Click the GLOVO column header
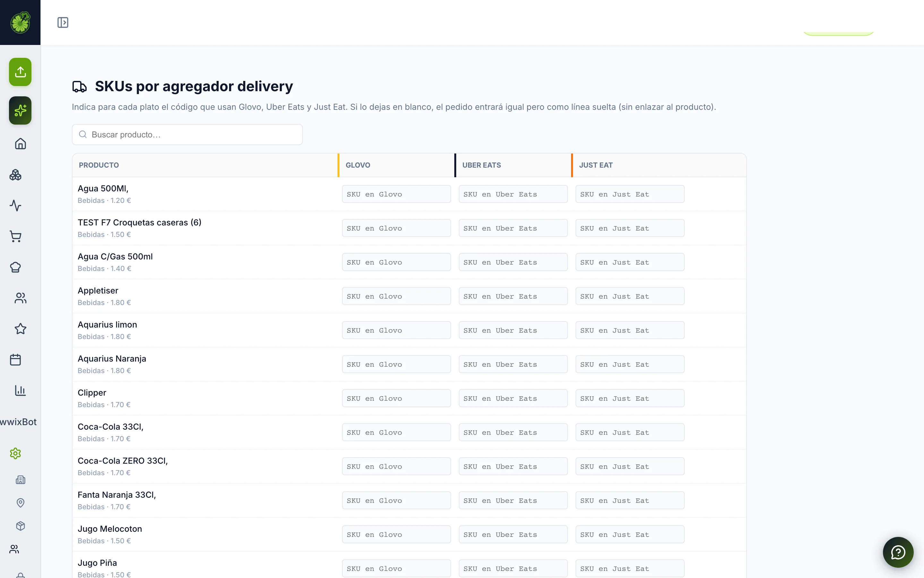This screenshot has width=924, height=578. click(x=358, y=165)
